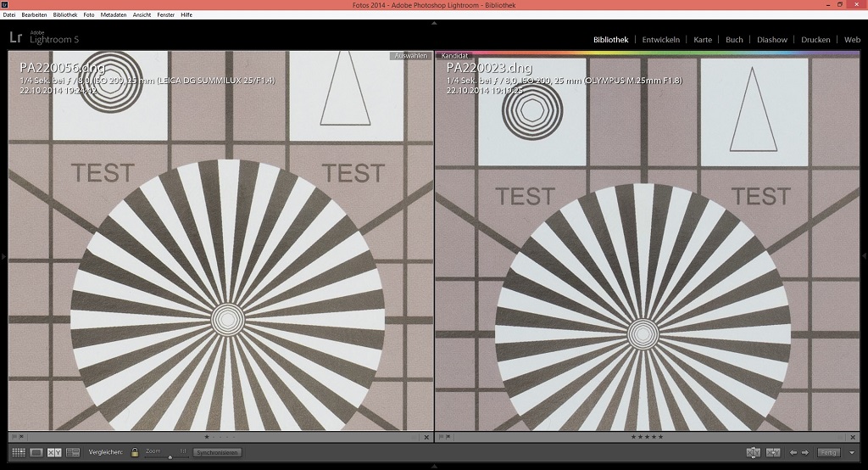The width and height of the screenshot is (868, 470).
Task: Switch to Grid view icon
Action: click(19, 453)
